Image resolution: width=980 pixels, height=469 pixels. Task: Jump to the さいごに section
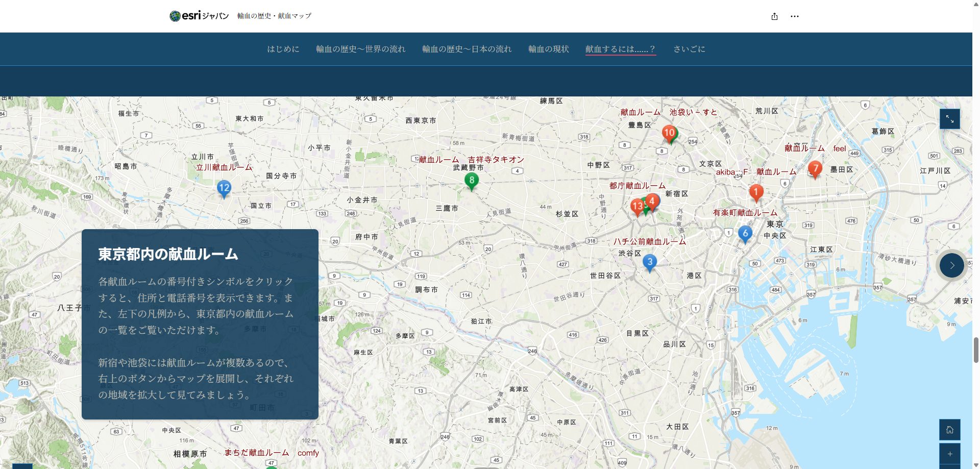tap(689, 49)
